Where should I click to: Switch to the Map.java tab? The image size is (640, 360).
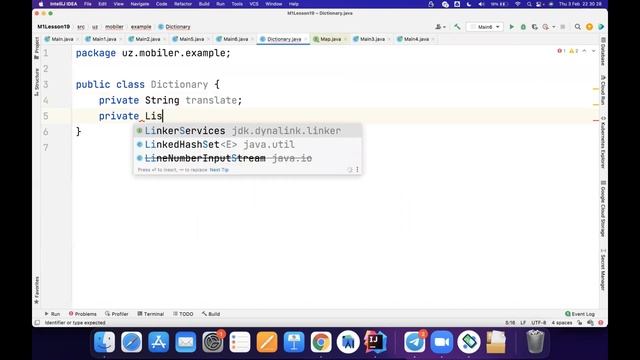click(x=330, y=39)
